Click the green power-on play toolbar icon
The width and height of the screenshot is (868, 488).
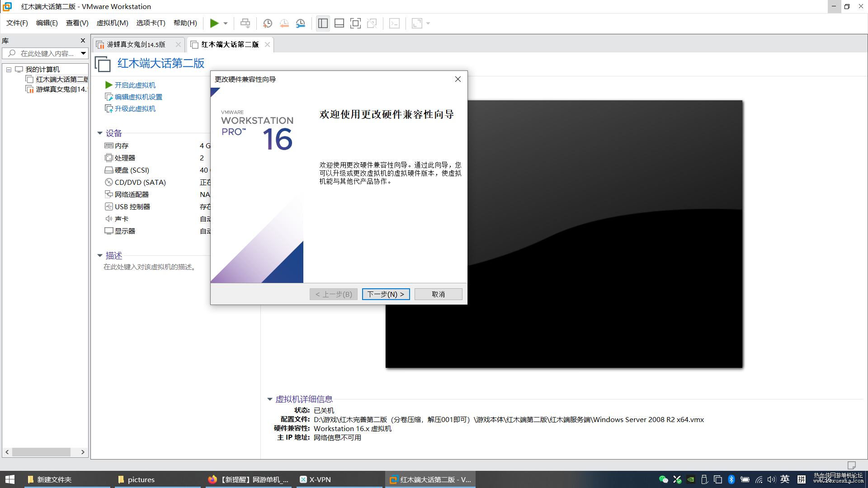click(214, 23)
